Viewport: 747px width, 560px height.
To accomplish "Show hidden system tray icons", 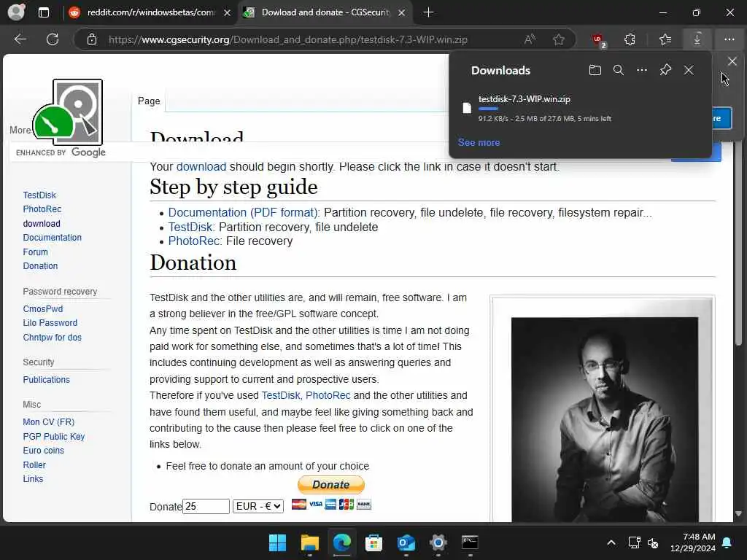I will coord(611,542).
